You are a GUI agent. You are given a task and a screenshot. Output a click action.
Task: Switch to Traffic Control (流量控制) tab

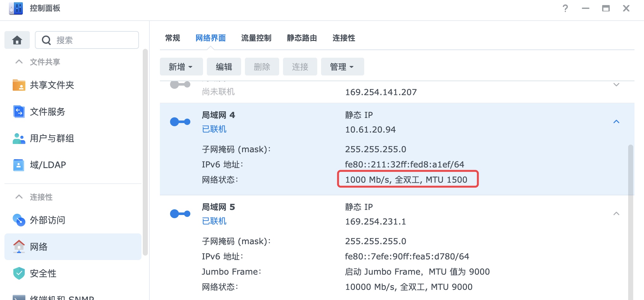tap(256, 38)
